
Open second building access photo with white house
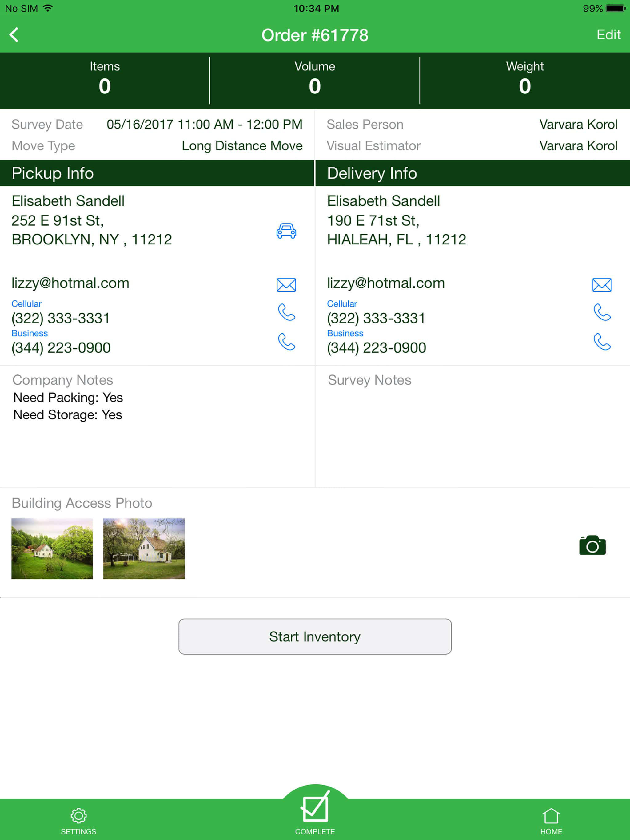144,549
